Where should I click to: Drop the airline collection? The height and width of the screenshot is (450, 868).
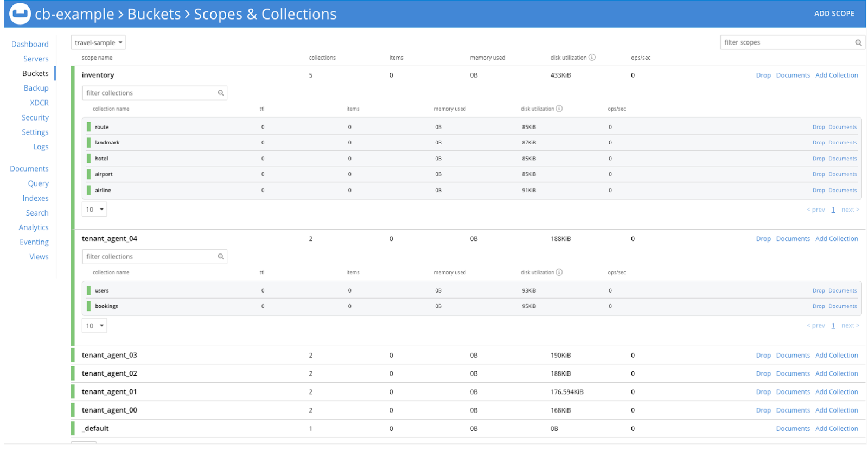coord(818,191)
